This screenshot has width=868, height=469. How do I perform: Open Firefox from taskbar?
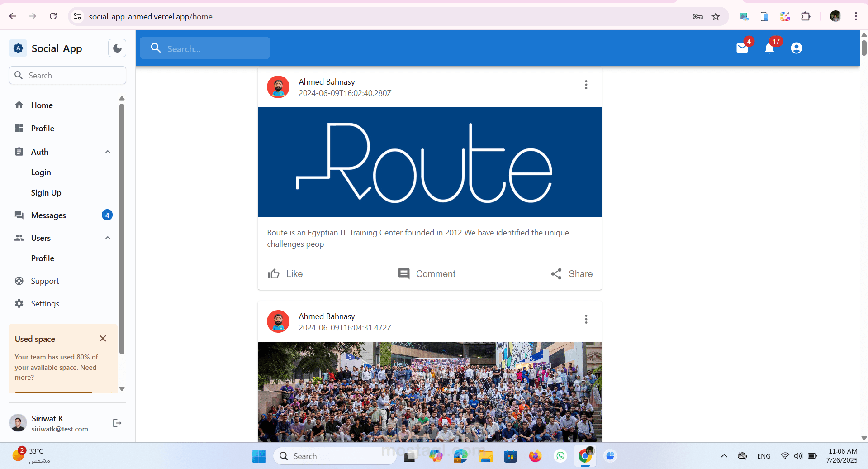point(535,456)
